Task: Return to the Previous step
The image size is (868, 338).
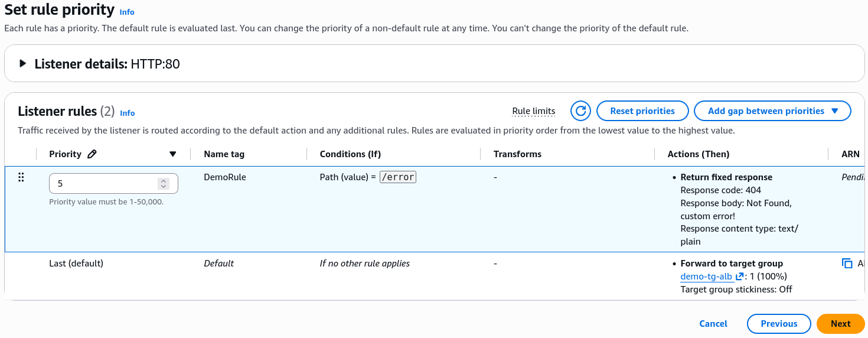Action: 779,324
